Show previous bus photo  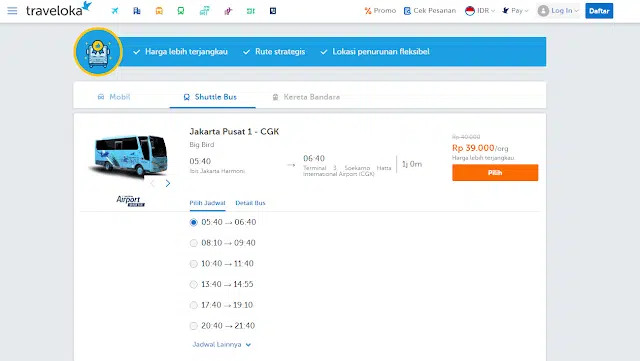(x=152, y=183)
